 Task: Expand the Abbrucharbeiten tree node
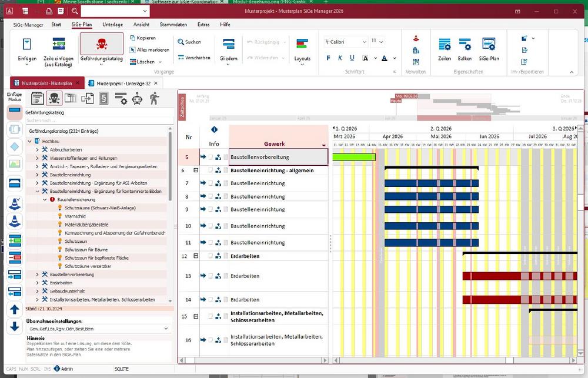pos(36,150)
